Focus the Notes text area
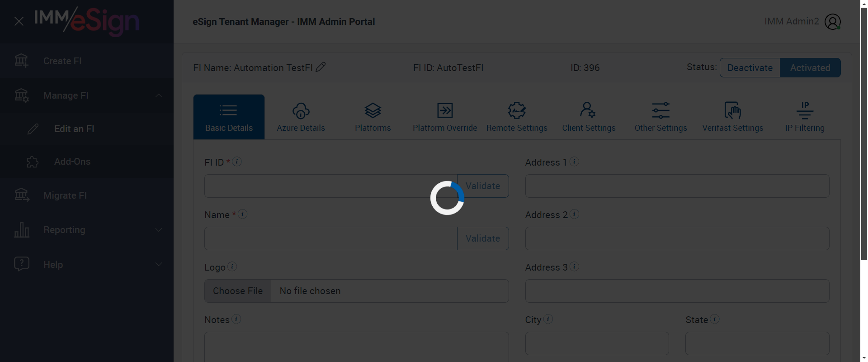 click(357, 347)
